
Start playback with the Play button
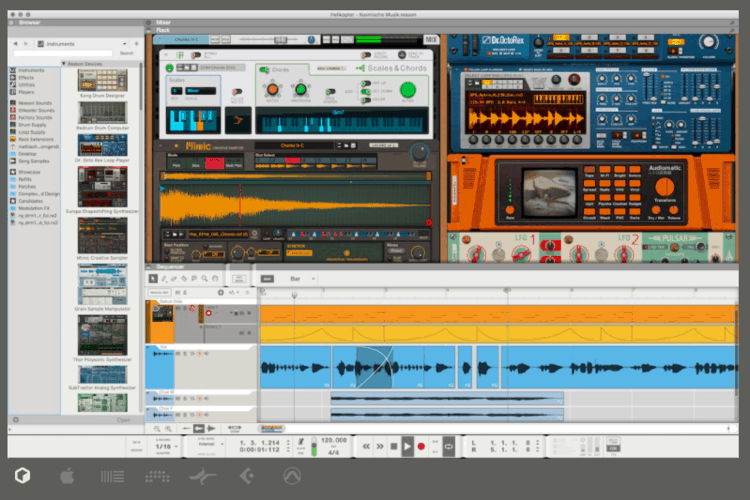pyautogui.click(x=407, y=446)
